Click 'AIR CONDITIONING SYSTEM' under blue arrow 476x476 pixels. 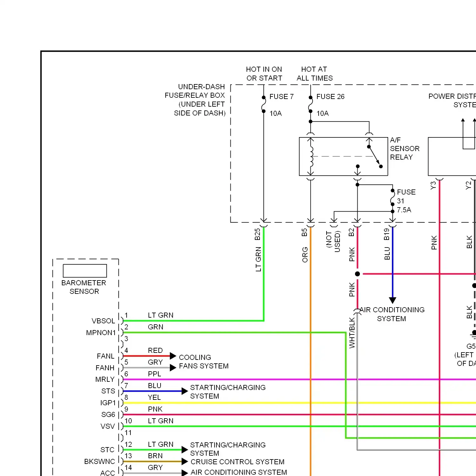(x=392, y=314)
